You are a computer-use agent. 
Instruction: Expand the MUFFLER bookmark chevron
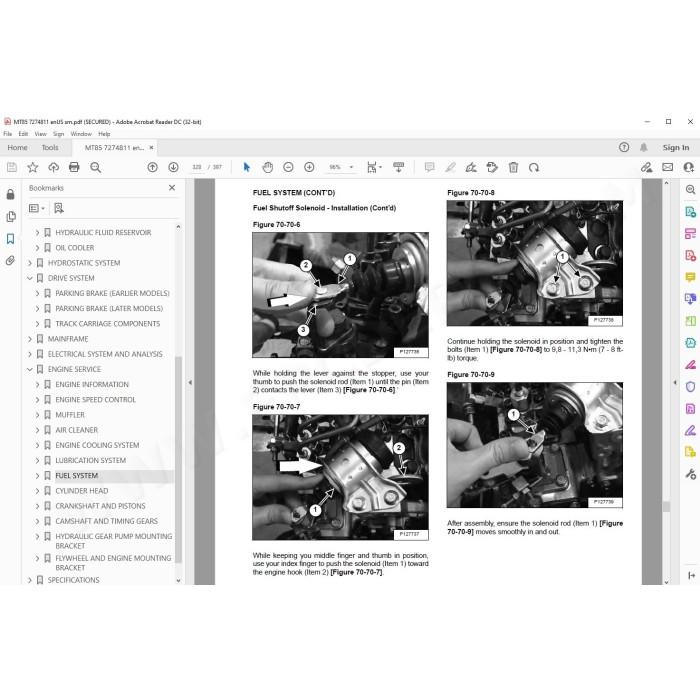[38, 415]
